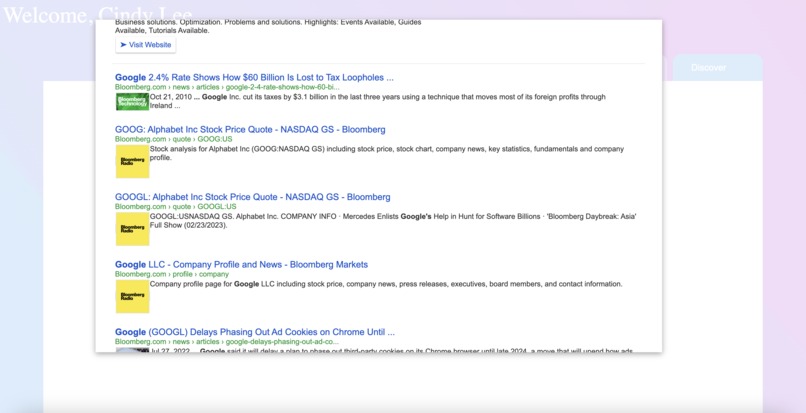Click the arrow icon in Visit Website
This screenshot has width=806, height=413.
[x=123, y=45]
